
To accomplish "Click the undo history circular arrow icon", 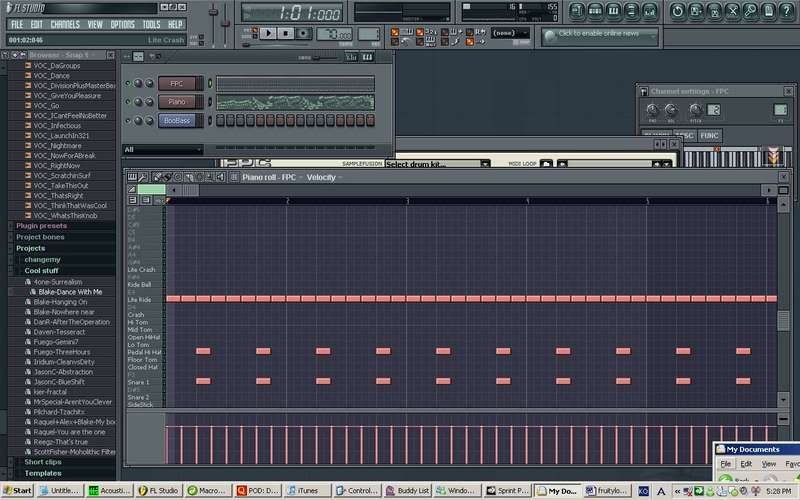I will [678, 11].
